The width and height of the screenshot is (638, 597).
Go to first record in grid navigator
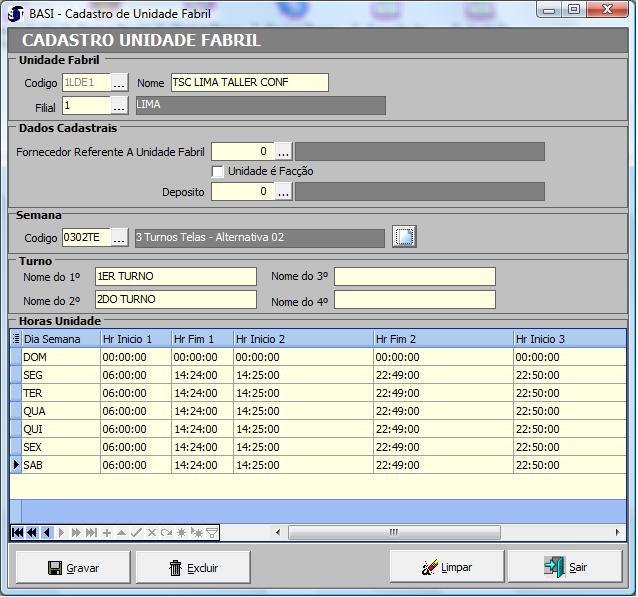click(17, 533)
